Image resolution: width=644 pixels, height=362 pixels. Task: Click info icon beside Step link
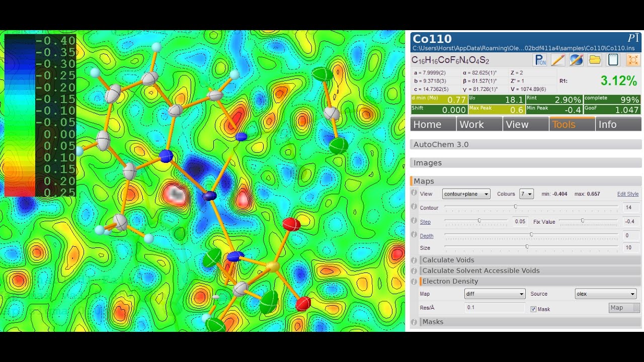(x=414, y=221)
